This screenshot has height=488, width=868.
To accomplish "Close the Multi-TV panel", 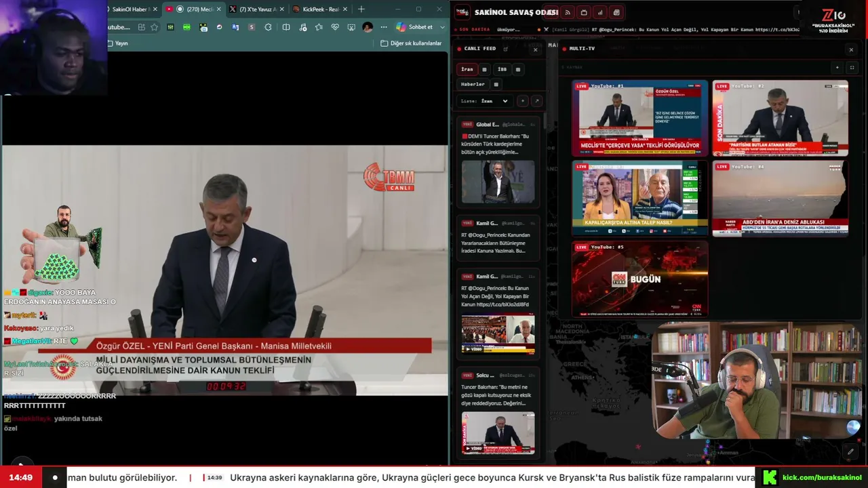I will click(x=851, y=49).
